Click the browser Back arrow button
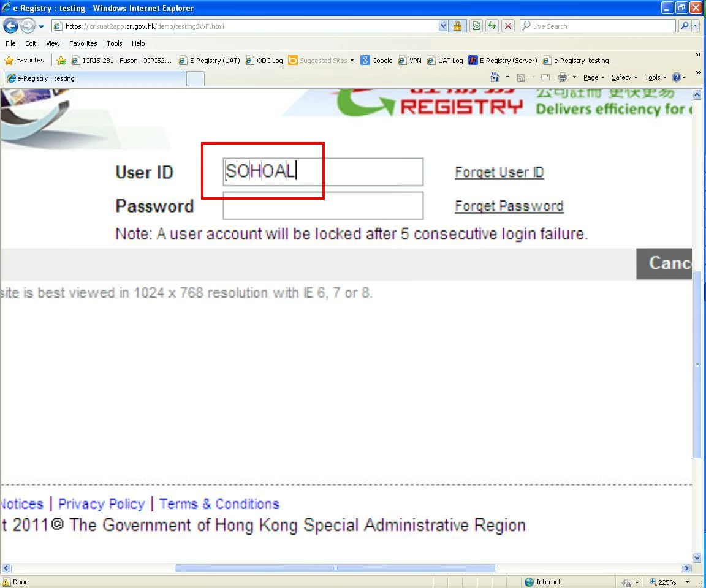The width and height of the screenshot is (706, 588). tap(11, 26)
